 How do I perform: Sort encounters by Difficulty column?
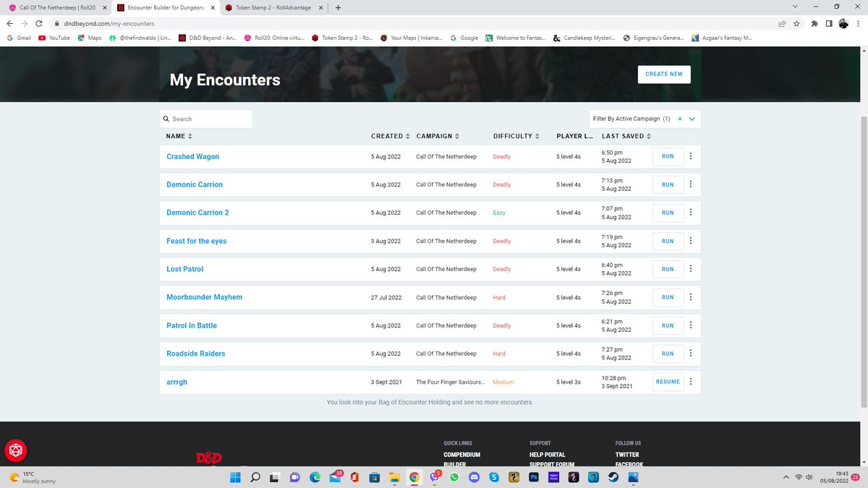517,136
